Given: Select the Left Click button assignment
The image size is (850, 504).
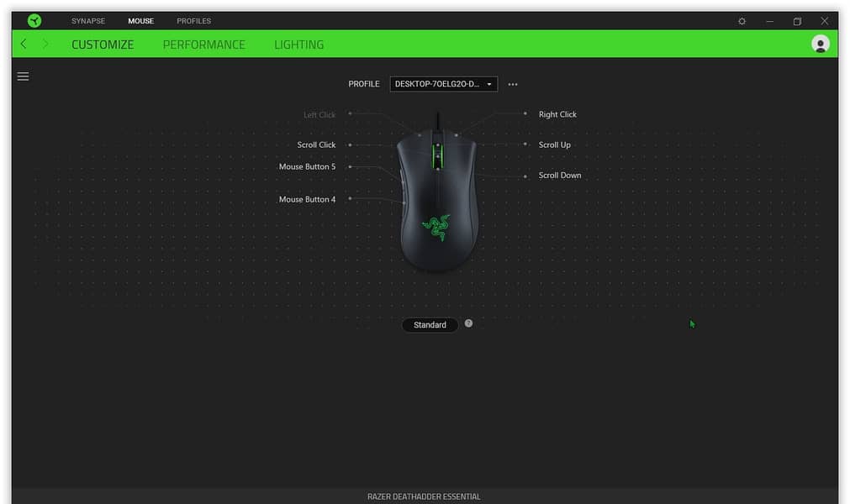Looking at the screenshot, I should (319, 115).
